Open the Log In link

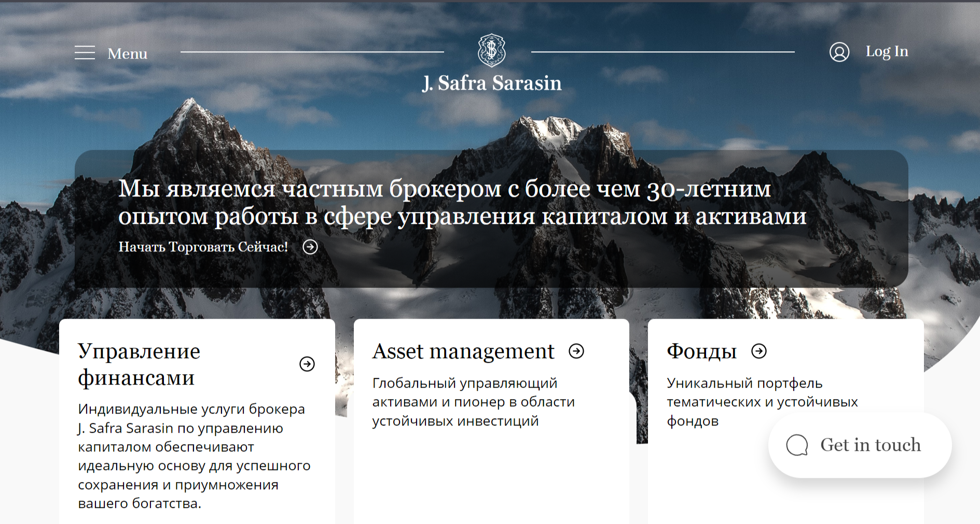pyautogui.click(x=887, y=51)
